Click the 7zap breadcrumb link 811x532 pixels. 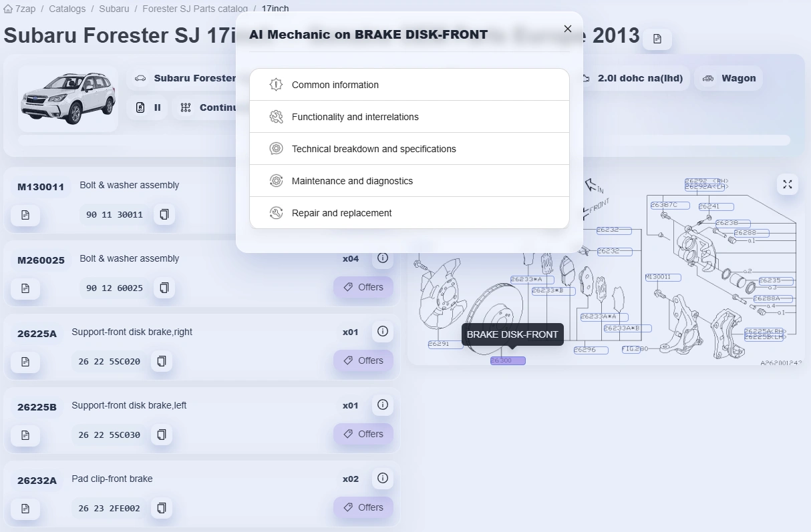pos(25,9)
